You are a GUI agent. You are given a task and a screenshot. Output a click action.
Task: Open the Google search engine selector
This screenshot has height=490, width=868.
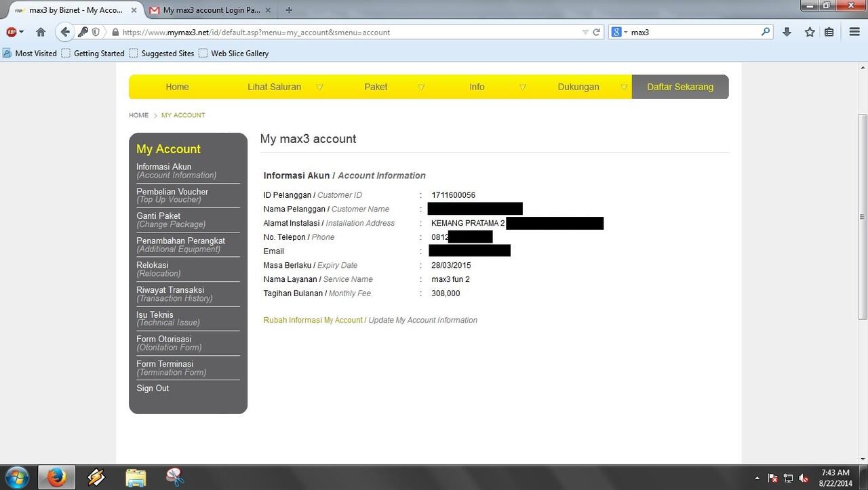click(x=620, y=32)
